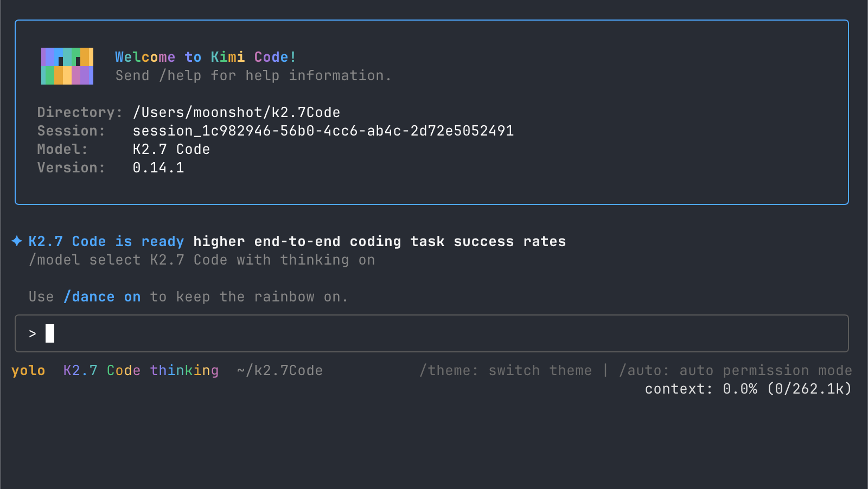Click the /model select K2.7 Code line
The image size is (868, 489).
point(202,260)
